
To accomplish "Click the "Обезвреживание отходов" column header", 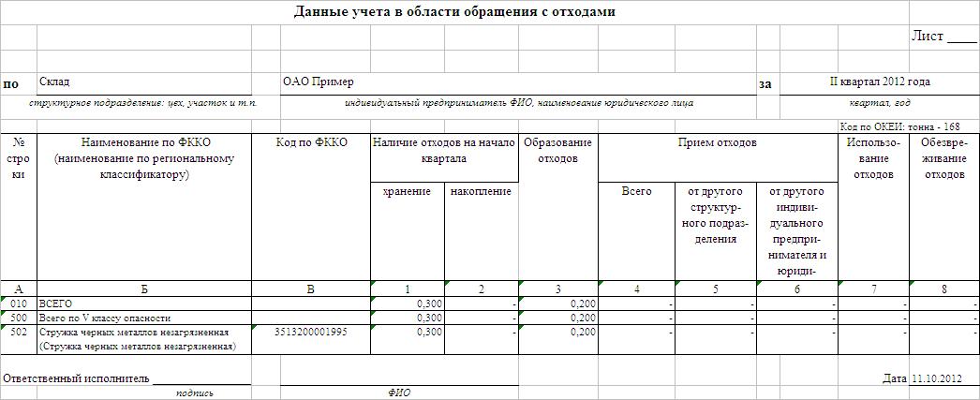I will [x=943, y=157].
